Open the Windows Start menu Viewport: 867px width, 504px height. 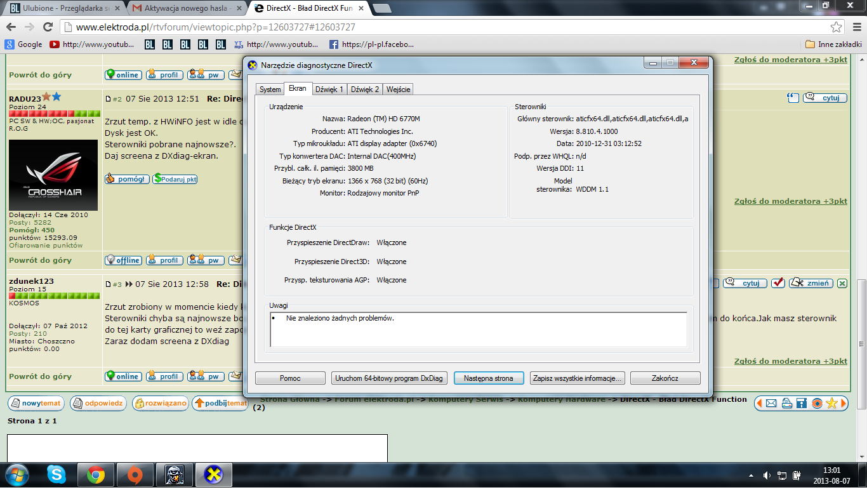click(x=17, y=475)
